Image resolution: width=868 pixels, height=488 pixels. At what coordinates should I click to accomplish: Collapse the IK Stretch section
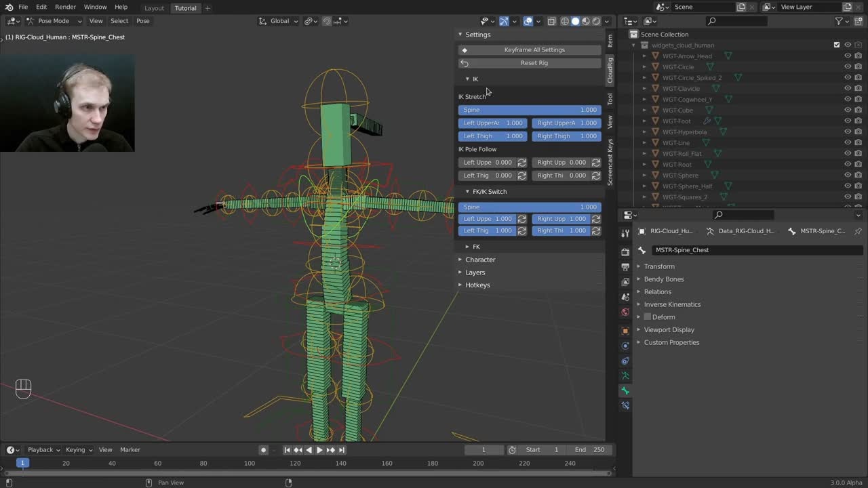pos(472,96)
